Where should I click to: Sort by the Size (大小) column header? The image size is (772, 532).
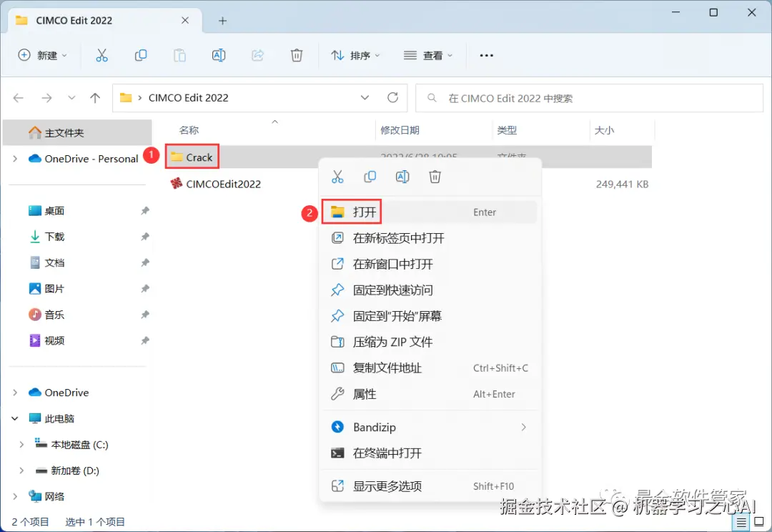[605, 130]
